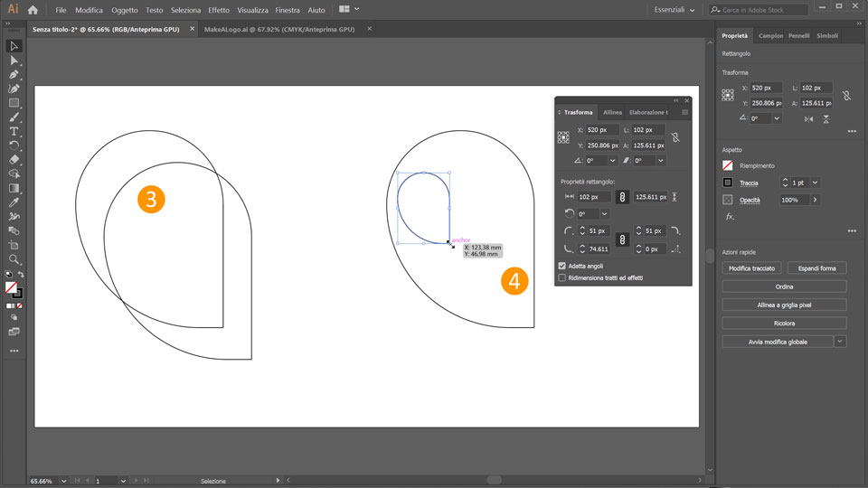Select the Direct Selection tool
The height and width of the screenshot is (488, 868).
(14, 61)
